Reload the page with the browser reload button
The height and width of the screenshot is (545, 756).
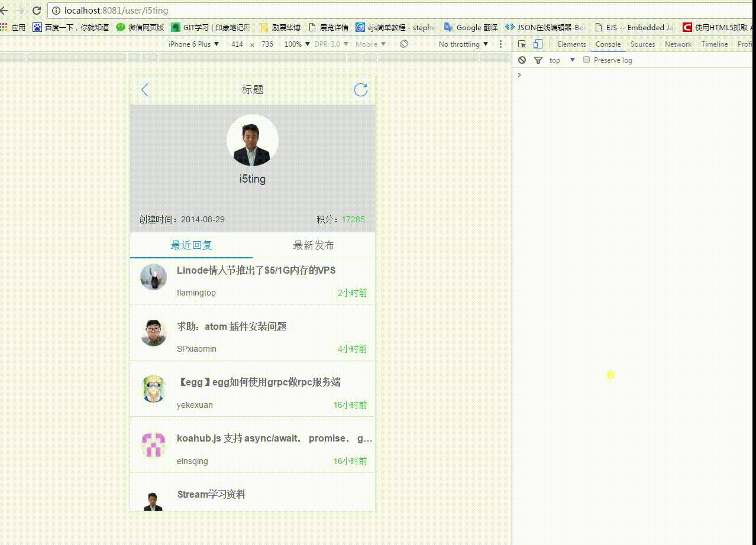(37, 11)
